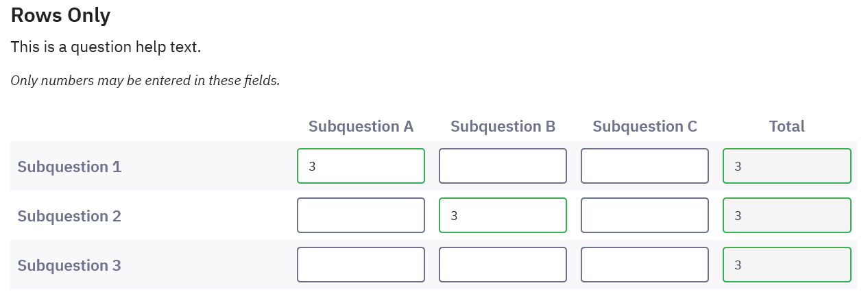Click Subquestion 1 Subquestion B input field
Screen dimensions: 868x303
tap(503, 166)
